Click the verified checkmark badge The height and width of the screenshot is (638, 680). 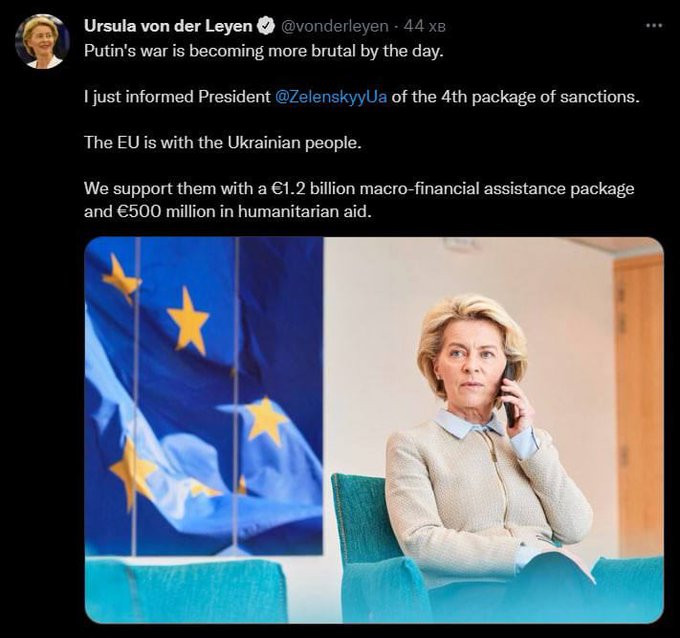[266, 26]
